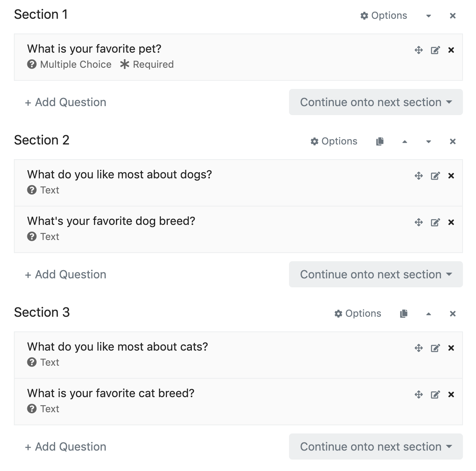Open Options for Section 2
Viewport: 476px width, 471px height.
[x=334, y=141]
